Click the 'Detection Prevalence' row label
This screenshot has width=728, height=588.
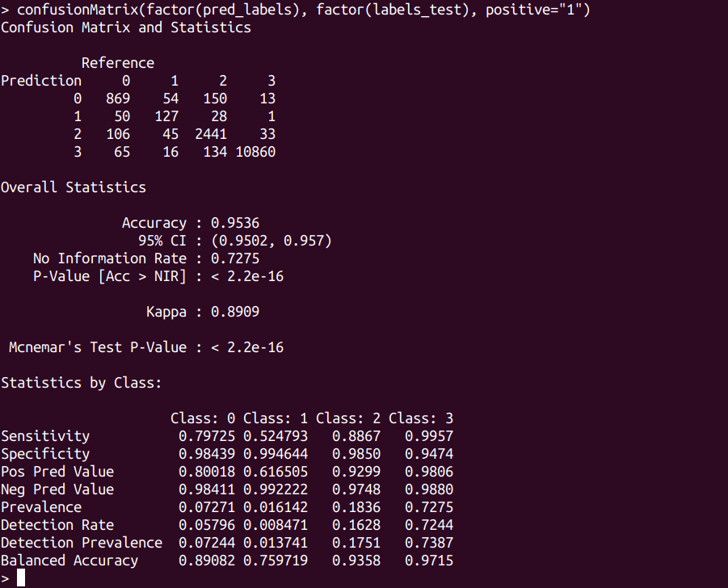tap(82, 543)
